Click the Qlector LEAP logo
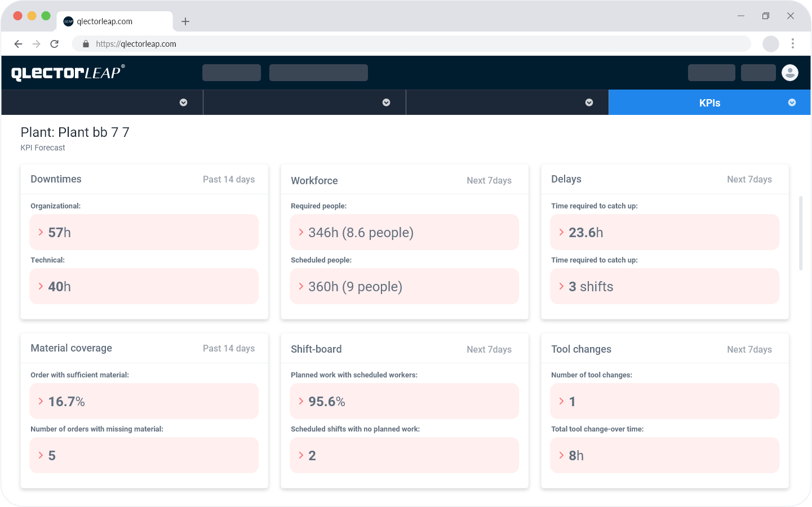This screenshot has width=812, height=507. click(68, 73)
